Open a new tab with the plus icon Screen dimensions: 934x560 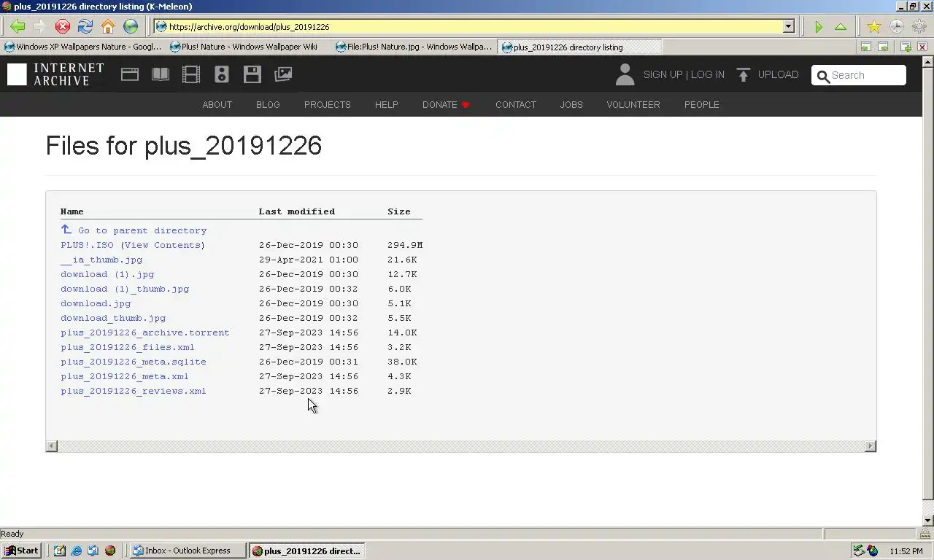point(906,47)
